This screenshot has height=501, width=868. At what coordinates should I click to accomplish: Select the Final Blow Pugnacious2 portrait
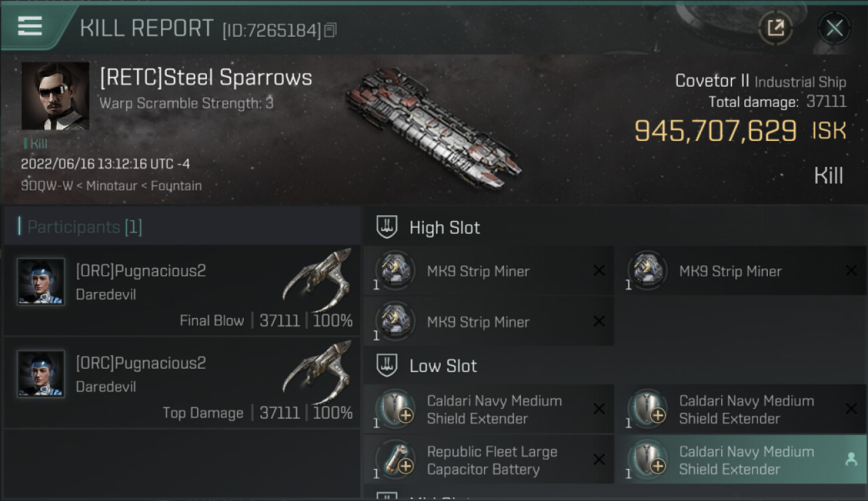click(41, 281)
